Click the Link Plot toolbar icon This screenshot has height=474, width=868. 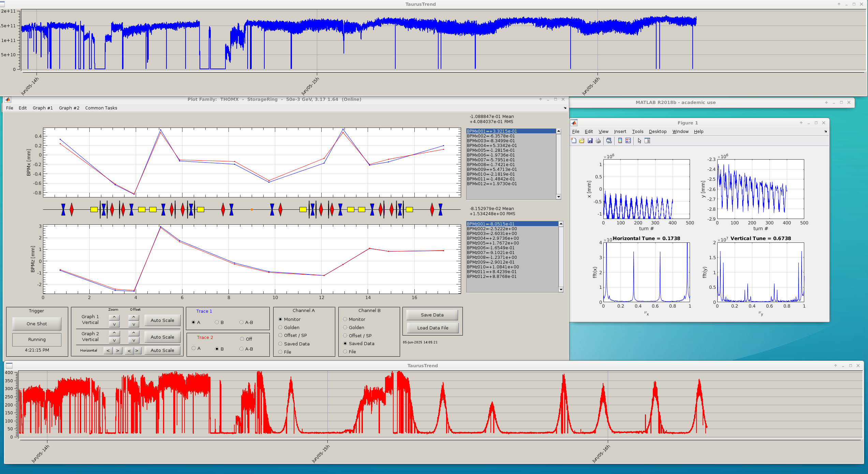[x=609, y=140]
